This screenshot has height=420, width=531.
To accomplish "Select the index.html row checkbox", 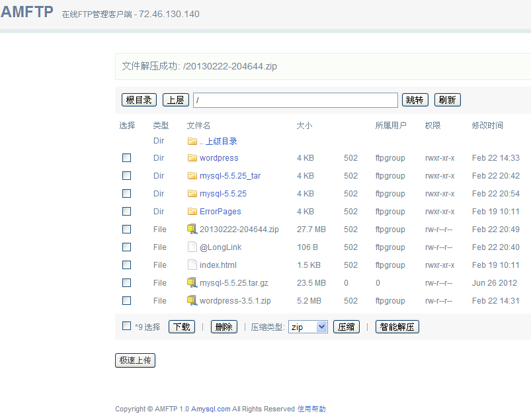I will point(126,265).
